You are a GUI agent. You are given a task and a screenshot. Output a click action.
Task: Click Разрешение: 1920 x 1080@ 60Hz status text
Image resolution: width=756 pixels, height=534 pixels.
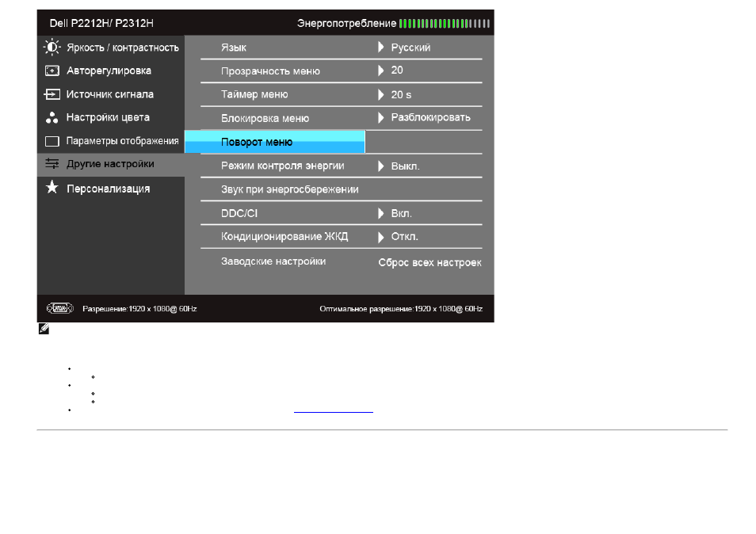pyautogui.click(x=139, y=308)
